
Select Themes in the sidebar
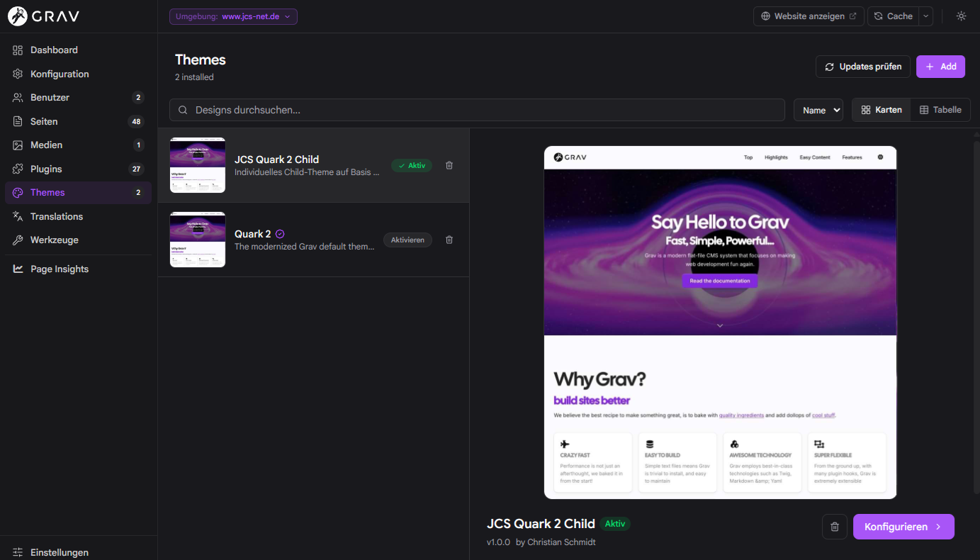[x=78, y=193]
